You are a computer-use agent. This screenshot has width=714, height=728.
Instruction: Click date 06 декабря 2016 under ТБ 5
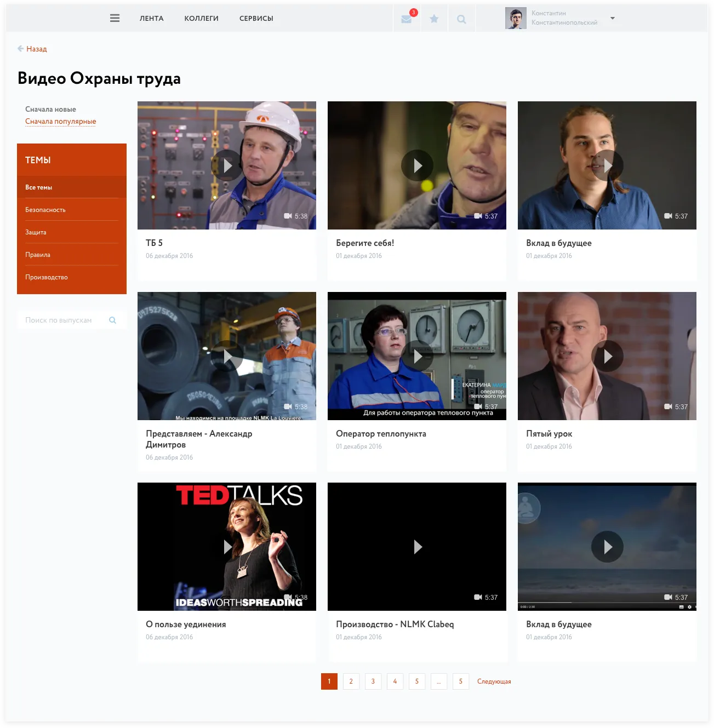(x=169, y=256)
